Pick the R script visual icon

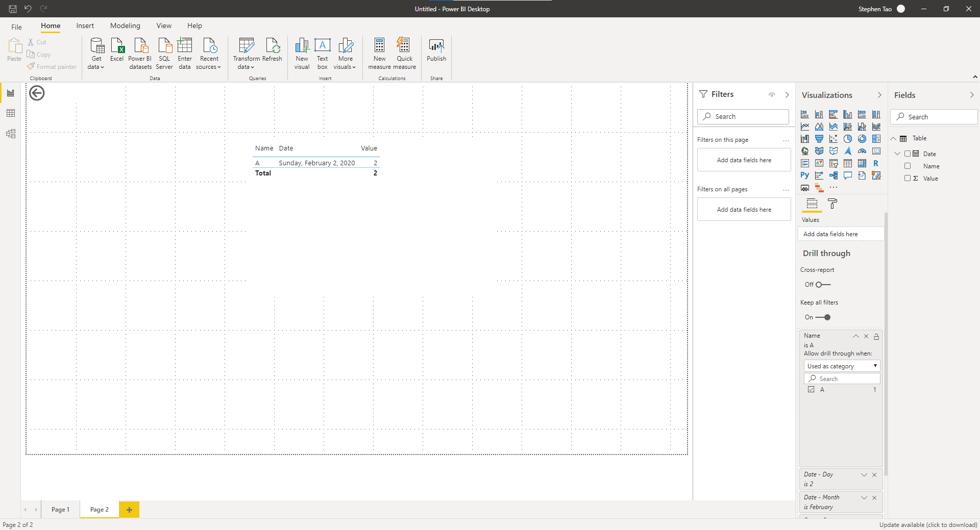click(876, 163)
